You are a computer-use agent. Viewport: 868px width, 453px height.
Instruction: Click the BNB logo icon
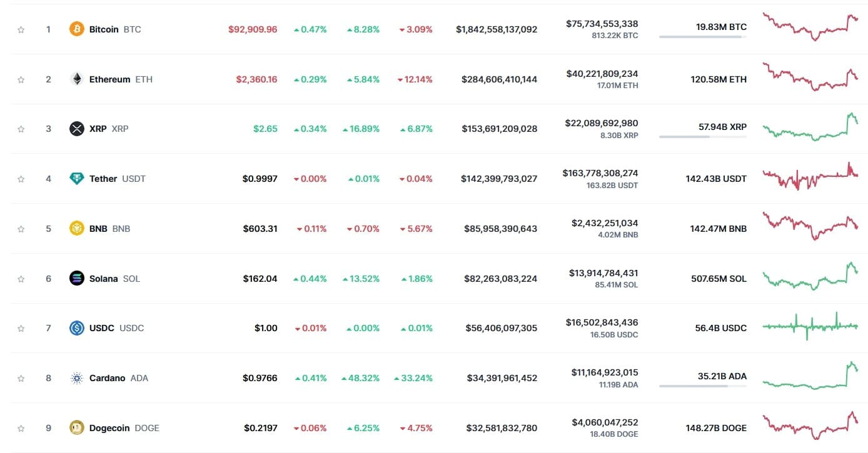click(x=76, y=229)
